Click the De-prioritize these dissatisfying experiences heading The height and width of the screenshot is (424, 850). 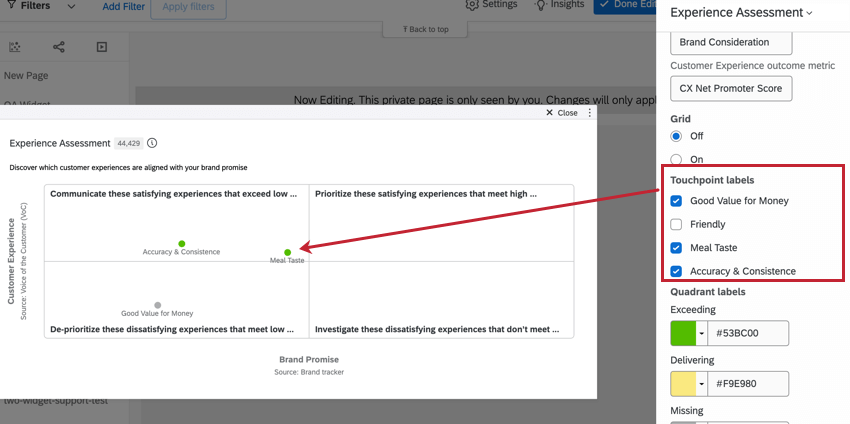pos(172,329)
